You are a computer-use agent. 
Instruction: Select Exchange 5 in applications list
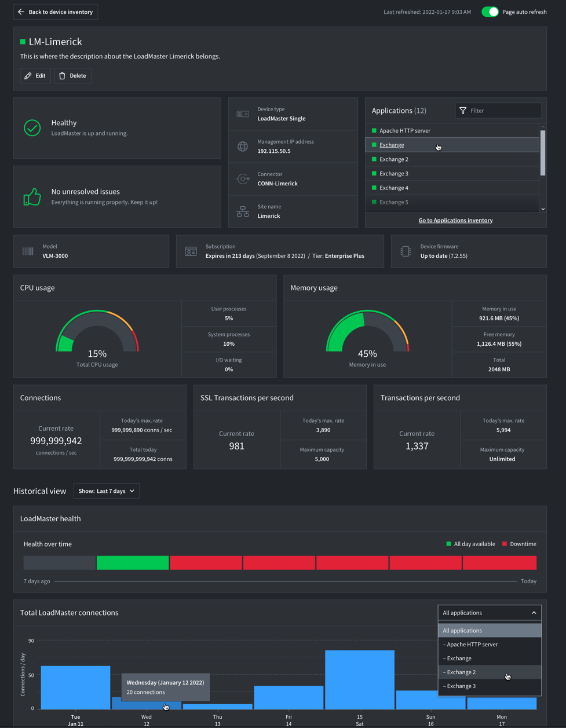[x=452, y=203]
